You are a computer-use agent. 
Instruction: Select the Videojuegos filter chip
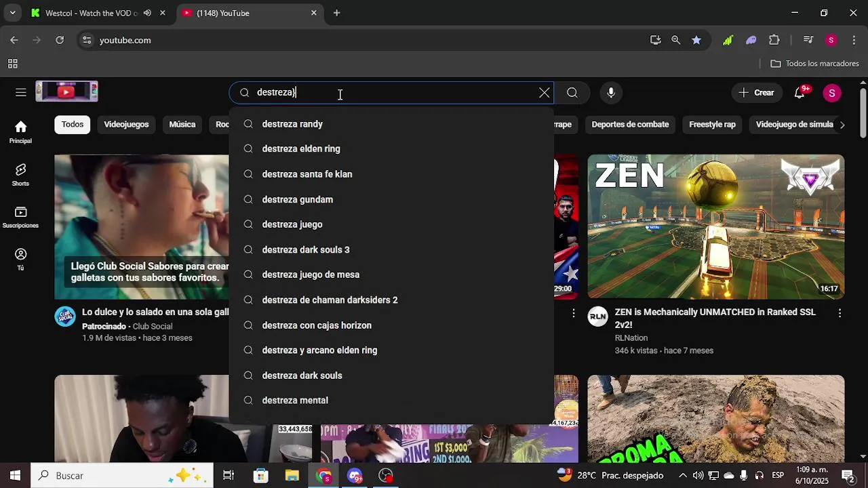126,125
